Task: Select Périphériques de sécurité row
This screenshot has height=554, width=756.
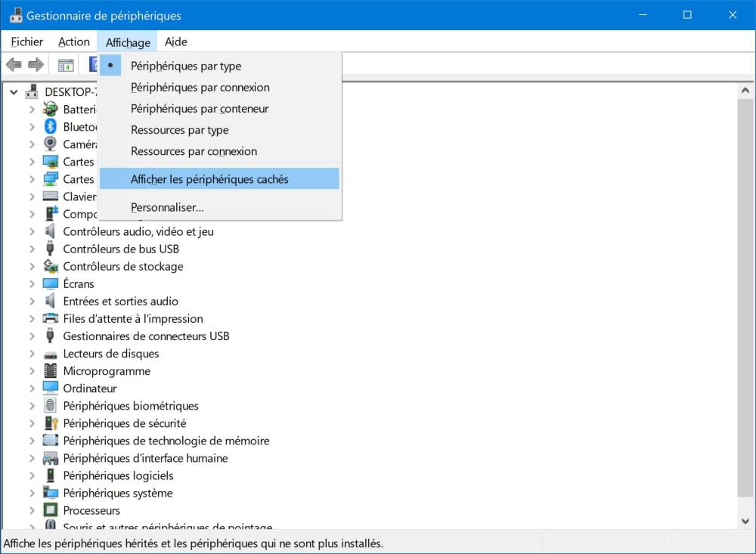Action: 125,422
